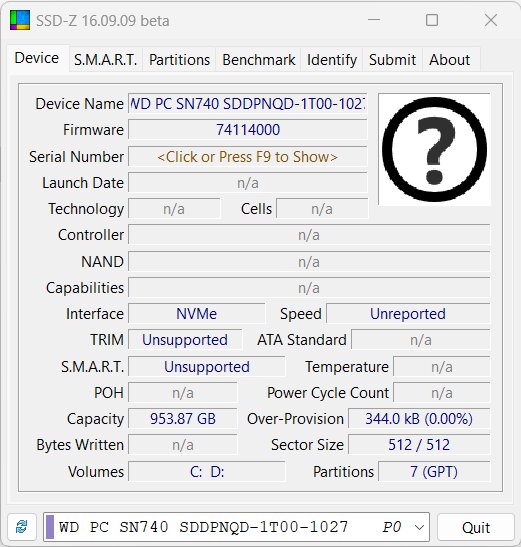Click the Controller n/a field
The image size is (521, 547).
point(309,235)
